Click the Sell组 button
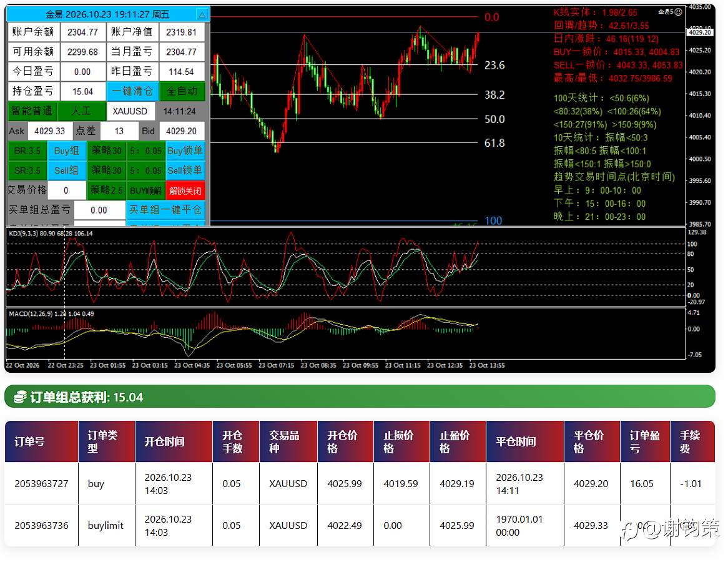Viewport: 728px width, 562px height. (x=66, y=170)
